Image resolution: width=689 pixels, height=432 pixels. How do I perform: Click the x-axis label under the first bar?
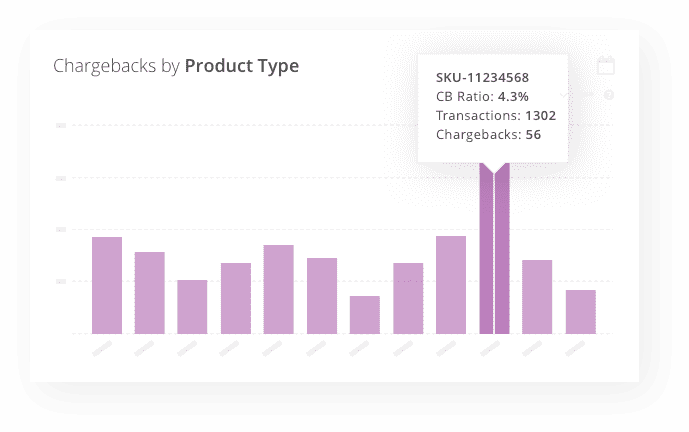click(x=102, y=349)
